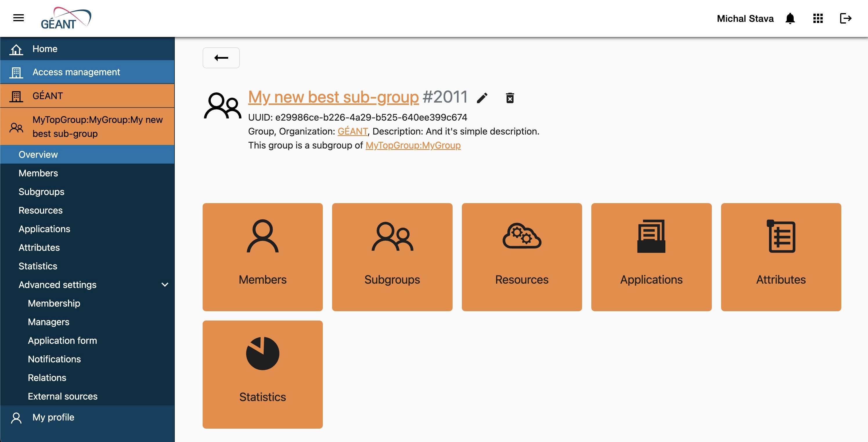Open Attributes in the sidebar menu
This screenshot has width=868, height=442.
tap(87, 247)
